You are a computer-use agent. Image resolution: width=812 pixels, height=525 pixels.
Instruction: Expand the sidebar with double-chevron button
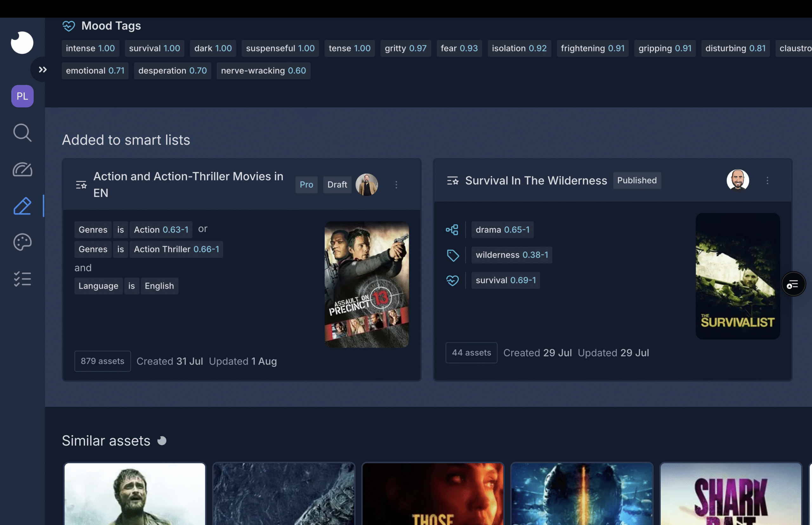[43, 70]
